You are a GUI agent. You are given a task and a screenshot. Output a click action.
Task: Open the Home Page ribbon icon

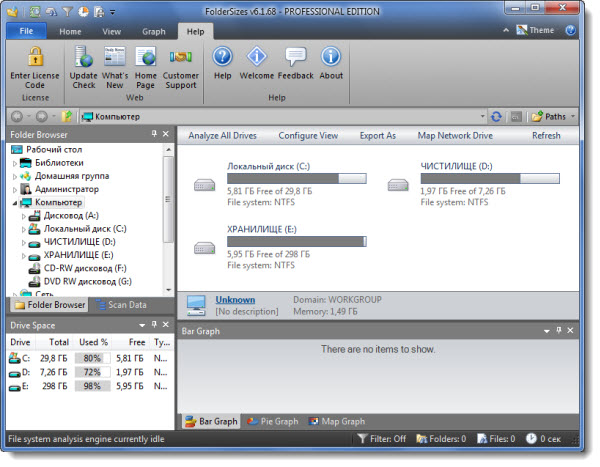(146, 58)
